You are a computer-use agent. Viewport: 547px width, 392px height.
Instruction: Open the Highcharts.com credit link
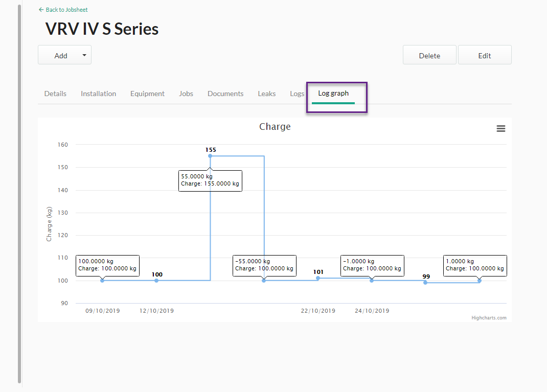tap(489, 318)
